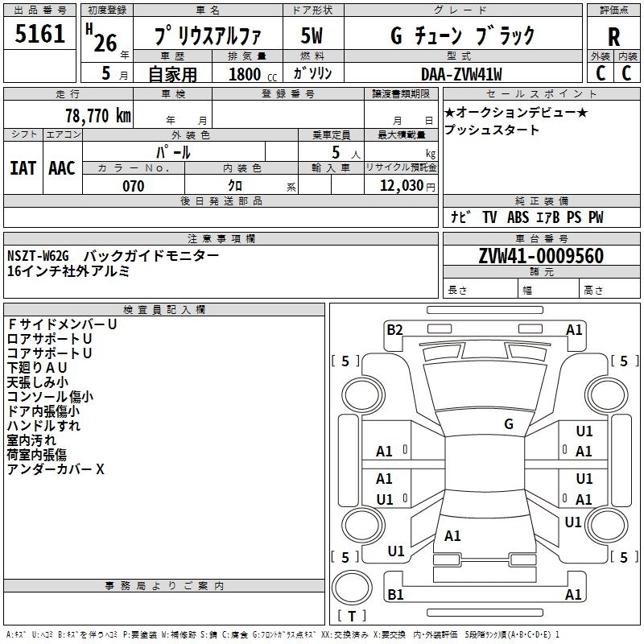
Task: Click the lot number 5161
Action: pos(39,34)
